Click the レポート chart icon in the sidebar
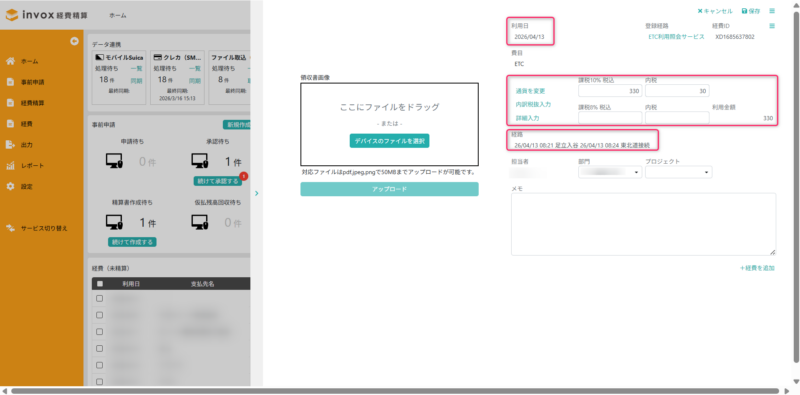The height and width of the screenshot is (395, 800). pos(10,166)
